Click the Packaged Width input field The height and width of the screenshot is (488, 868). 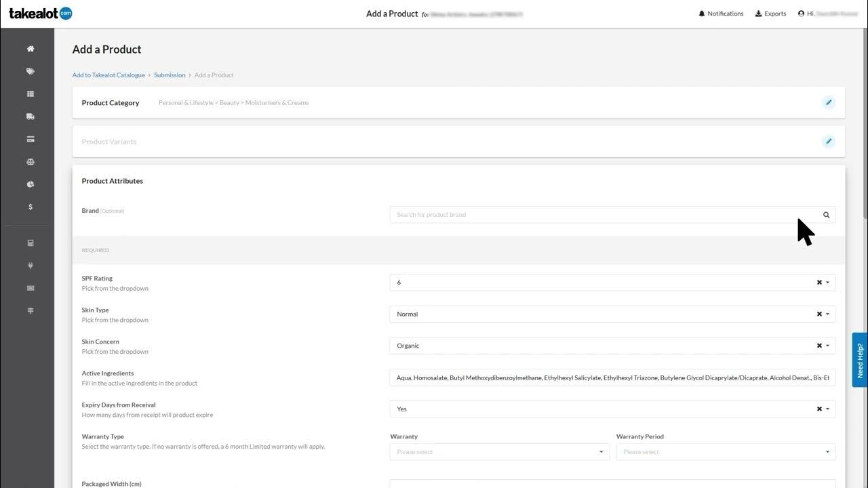click(x=612, y=484)
